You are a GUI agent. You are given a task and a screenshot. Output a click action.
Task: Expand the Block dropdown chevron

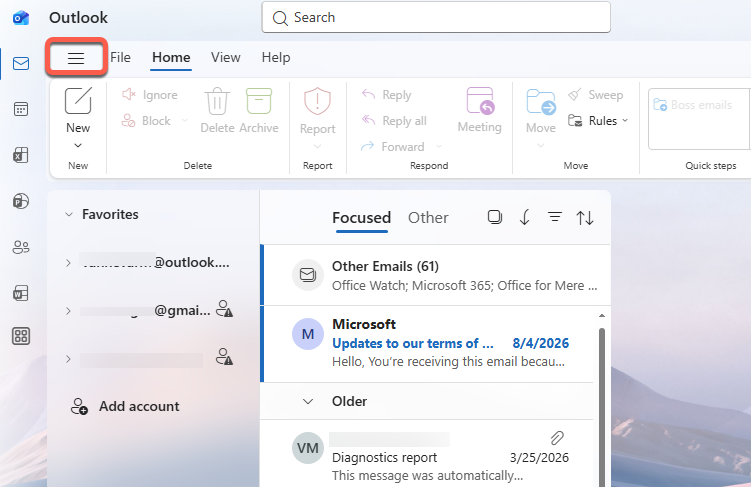(x=184, y=121)
